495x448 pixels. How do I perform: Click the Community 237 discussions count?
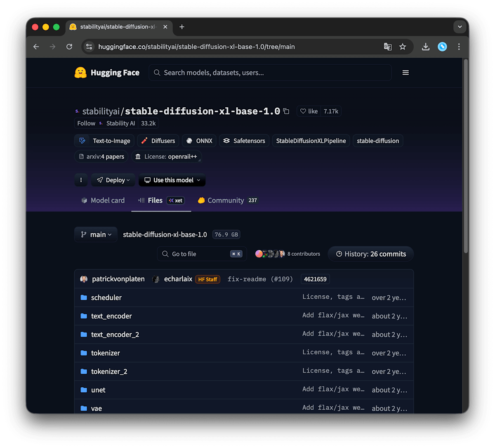253,200
